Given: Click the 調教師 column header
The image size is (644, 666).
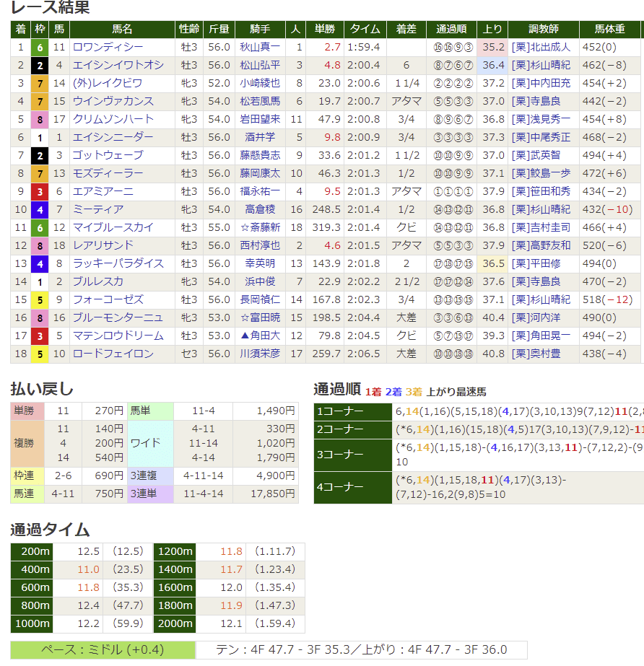Looking at the screenshot, I should click(544, 30).
